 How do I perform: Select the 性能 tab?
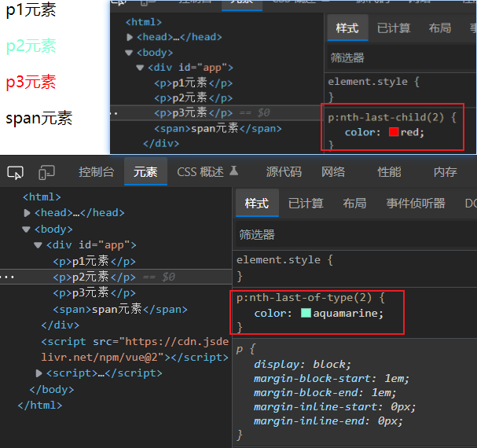click(389, 172)
